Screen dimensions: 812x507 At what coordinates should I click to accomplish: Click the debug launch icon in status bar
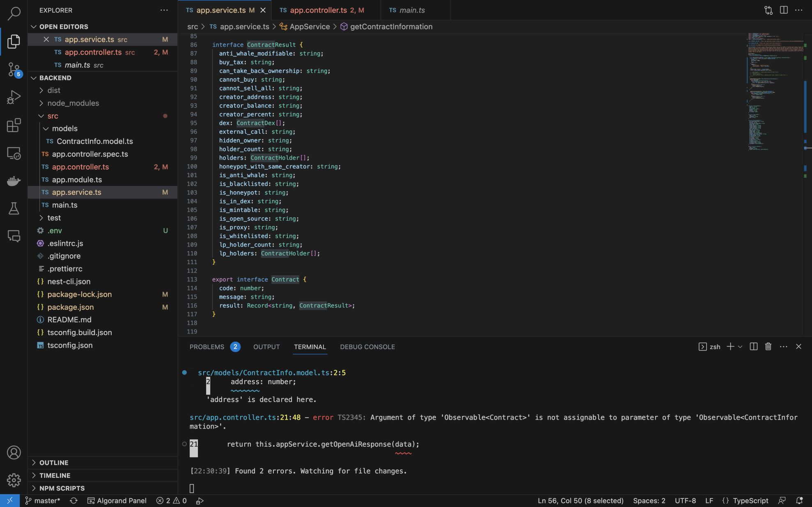coord(200,501)
